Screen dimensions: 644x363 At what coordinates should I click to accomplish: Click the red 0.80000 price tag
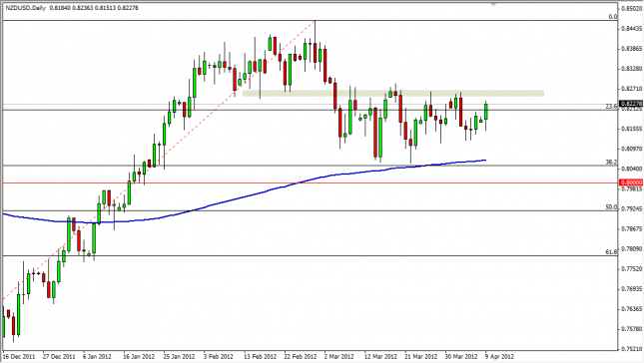click(x=631, y=182)
